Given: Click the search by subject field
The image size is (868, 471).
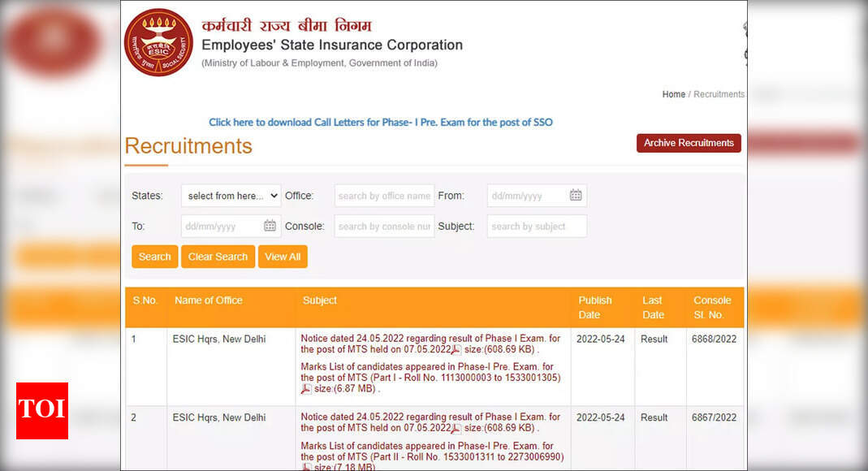Looking at the screenshot, I should pyautogui.click(x=537, y=226).
